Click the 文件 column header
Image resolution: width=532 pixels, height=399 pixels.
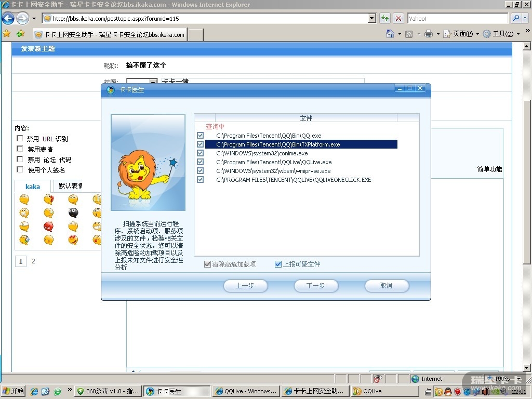[306, 118]
